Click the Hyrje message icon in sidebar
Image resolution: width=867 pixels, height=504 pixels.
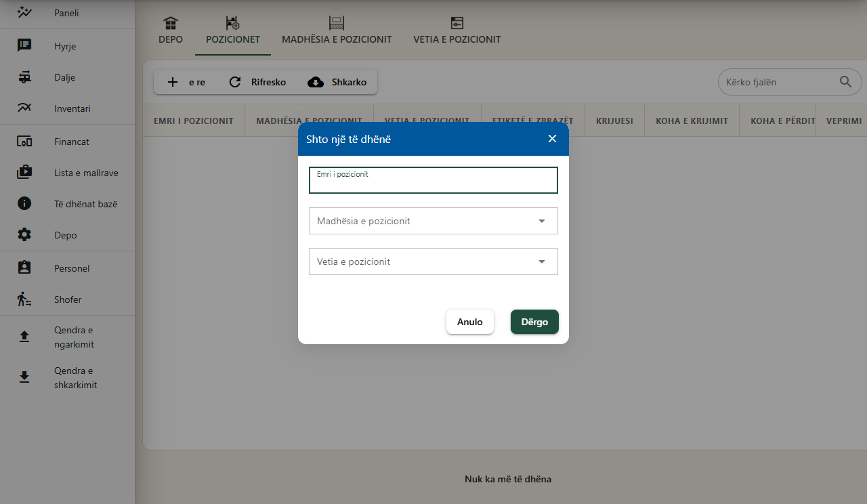pos(24,45)
